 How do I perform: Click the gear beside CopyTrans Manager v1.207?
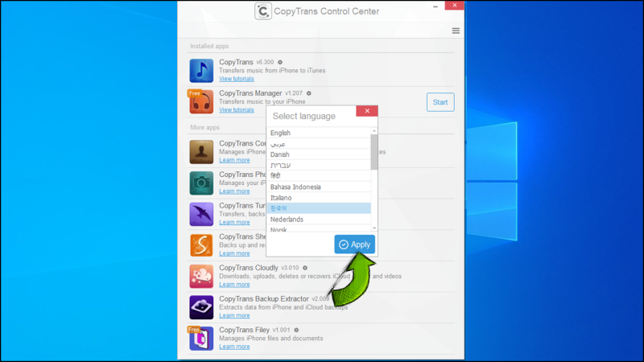click(309, 93)
